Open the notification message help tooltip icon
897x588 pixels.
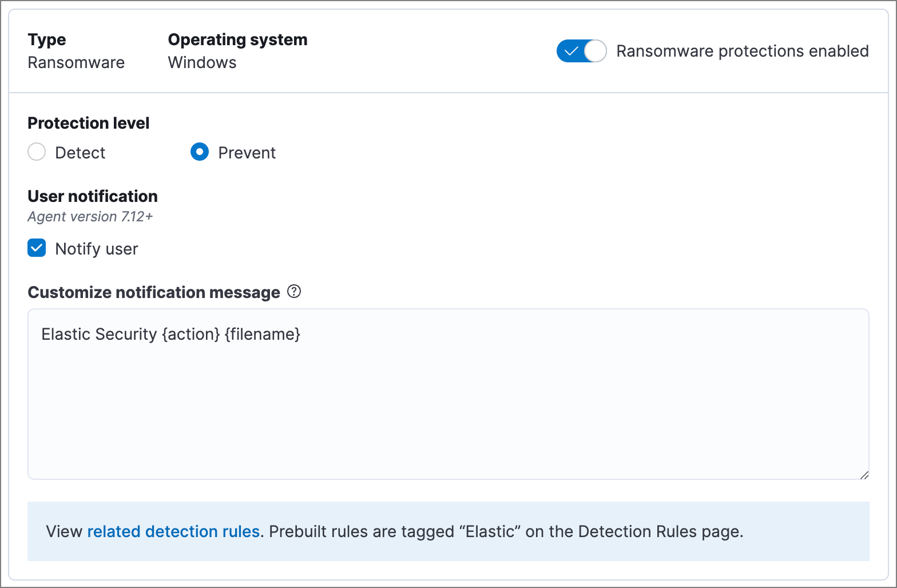click(294, 292)
